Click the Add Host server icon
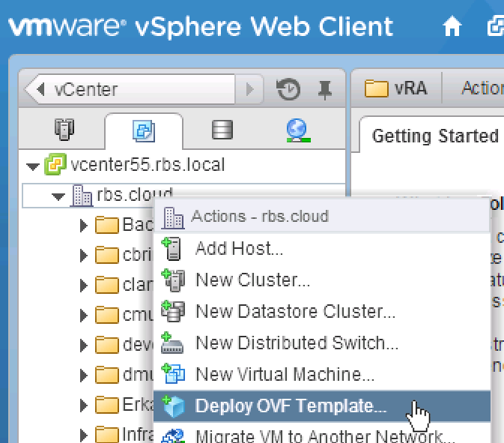The image size is (504, 443). point(172,248)
